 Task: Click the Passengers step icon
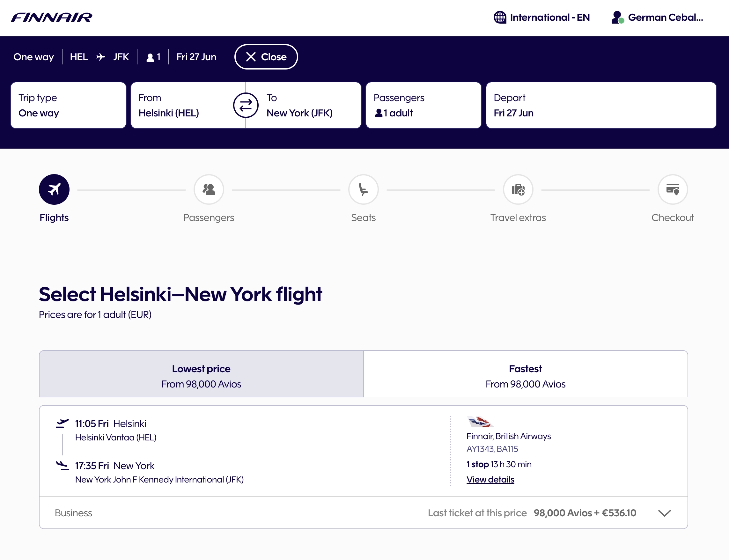[209, 189]
